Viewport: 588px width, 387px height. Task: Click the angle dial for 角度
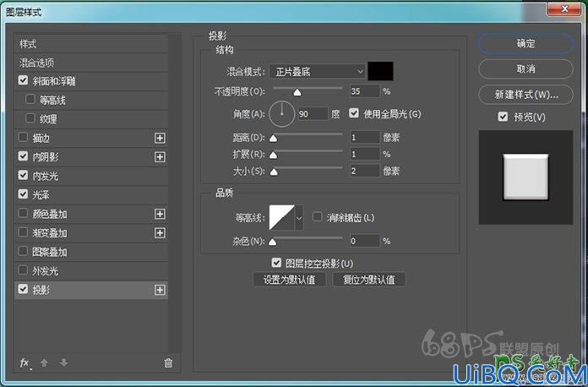pos(281,113)
